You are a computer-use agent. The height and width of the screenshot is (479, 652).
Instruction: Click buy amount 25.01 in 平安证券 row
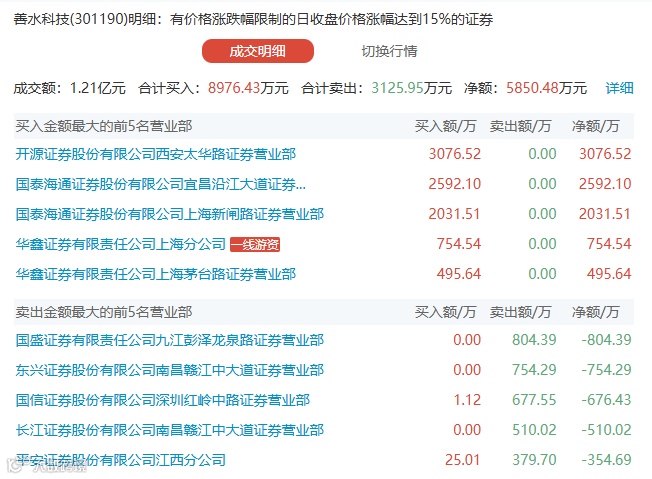click(x=463, y=460)
